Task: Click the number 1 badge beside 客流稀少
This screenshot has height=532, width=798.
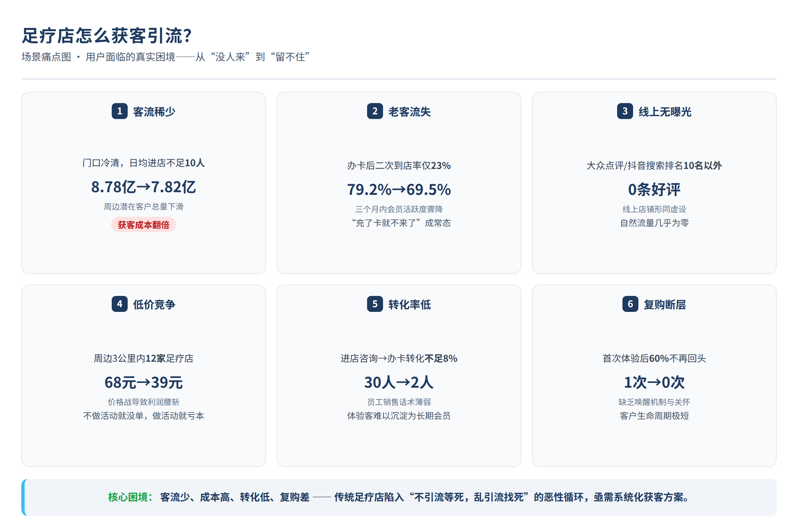Action: [x=119, y=111]
